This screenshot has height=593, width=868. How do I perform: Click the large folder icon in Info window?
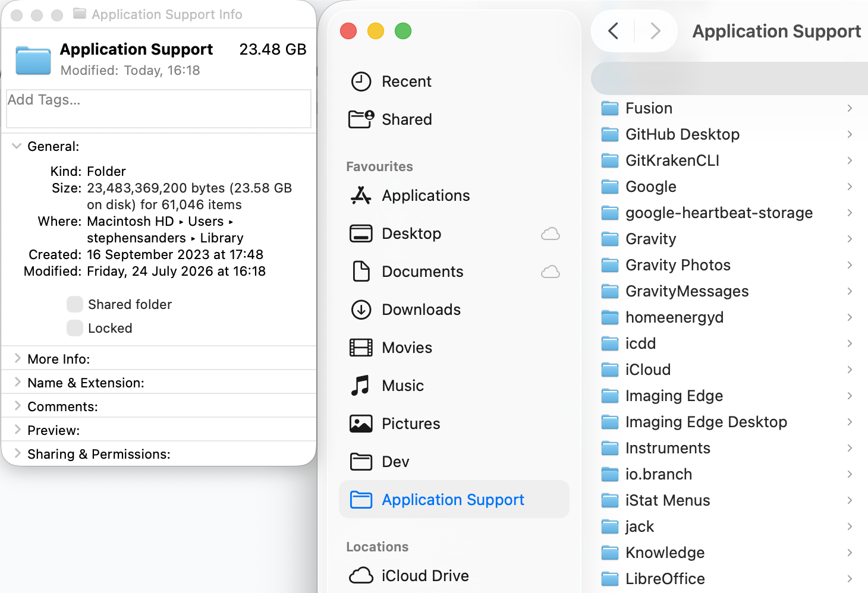click(x=33, y=60)
